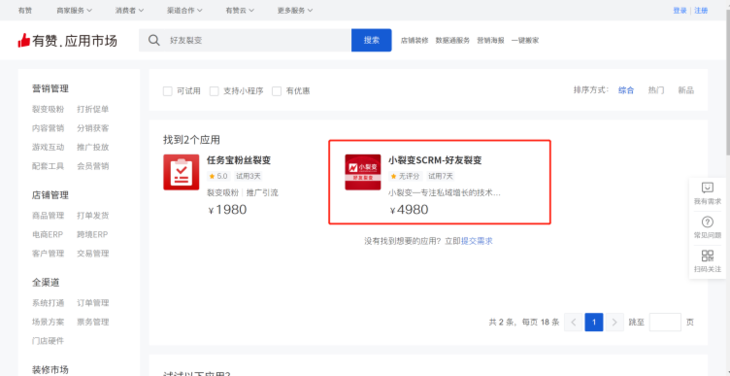The image size is (730, 376).
Task: Click the blue 搜索 button
Action: (x=371, y=40)
